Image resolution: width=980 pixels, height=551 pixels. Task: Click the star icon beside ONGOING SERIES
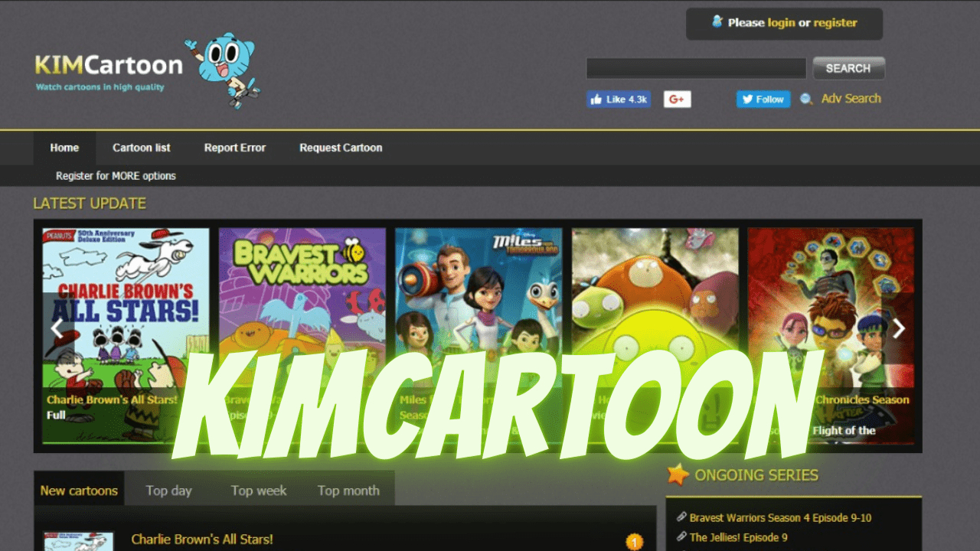(678, 474)
